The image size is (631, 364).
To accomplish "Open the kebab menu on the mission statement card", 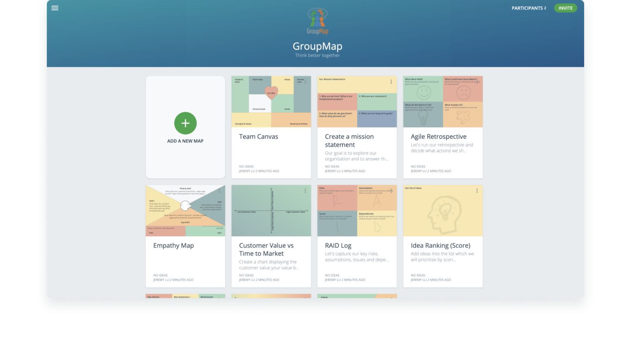I will click(391, 81).
